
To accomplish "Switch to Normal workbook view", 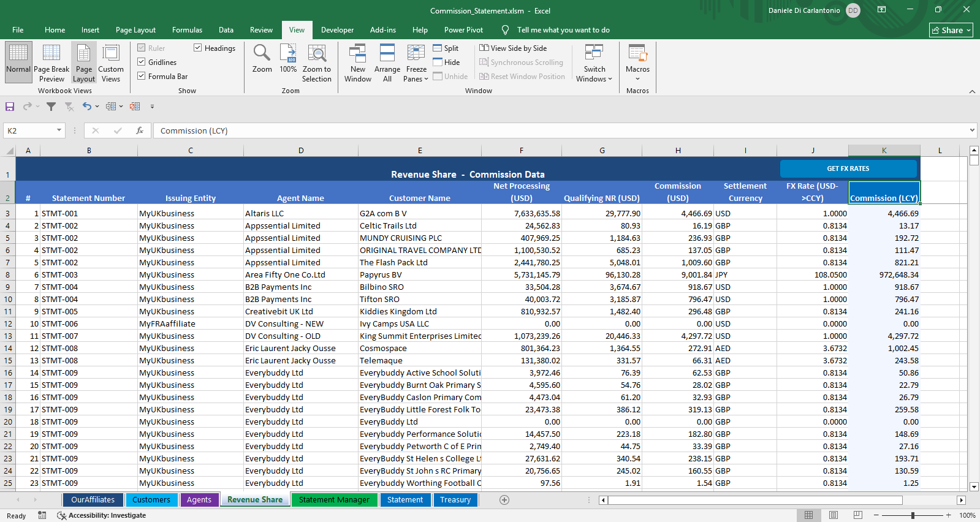I will (x=18, y=62).
